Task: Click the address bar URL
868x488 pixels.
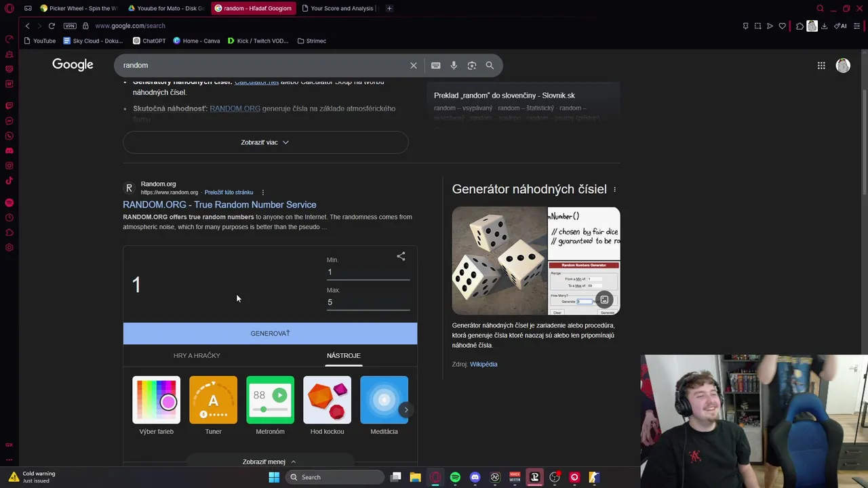Action: [130, 26]
